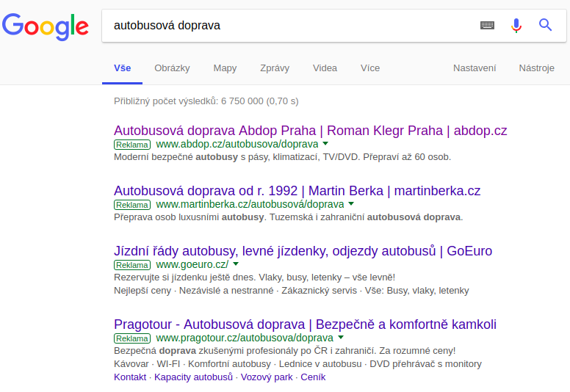Switch to the Mapy tab
The width and height of the screenshot is (570, 392).
225,68
